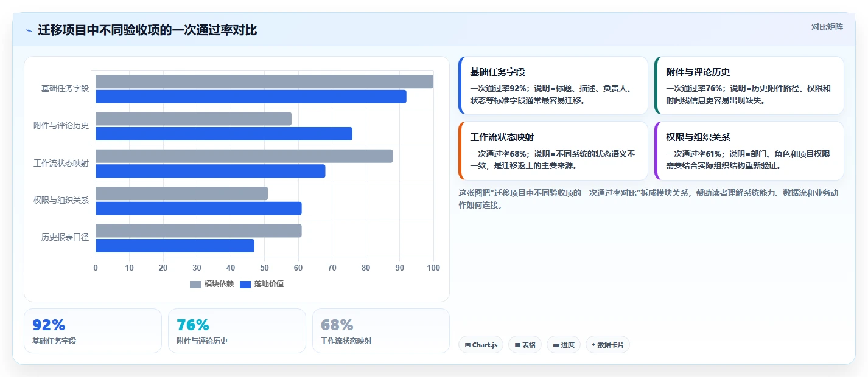Click the 工作流状态映射 chart axis label
The height and width of the screenshot is (377, 868).
tap(61, 163)
